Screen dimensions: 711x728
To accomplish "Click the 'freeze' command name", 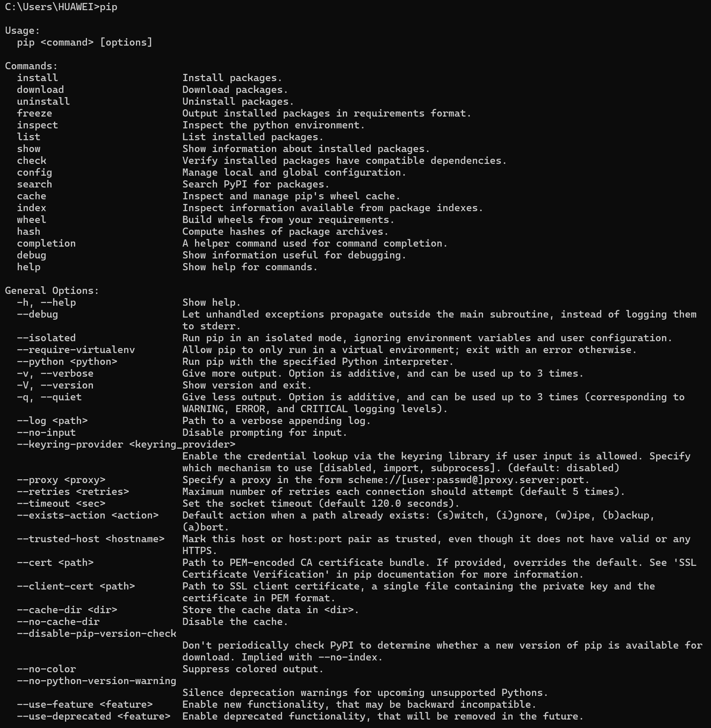I will tap(35, 113).
